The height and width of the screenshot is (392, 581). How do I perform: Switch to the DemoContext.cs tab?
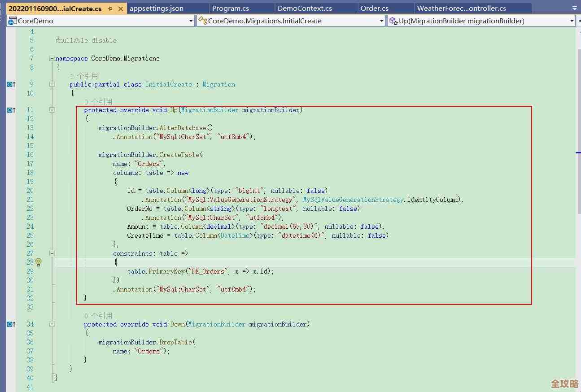coord(305,9)
